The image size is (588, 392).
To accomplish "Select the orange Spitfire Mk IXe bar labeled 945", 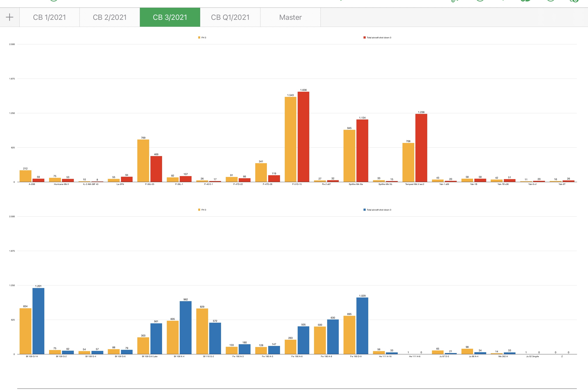I will point(349,156).
